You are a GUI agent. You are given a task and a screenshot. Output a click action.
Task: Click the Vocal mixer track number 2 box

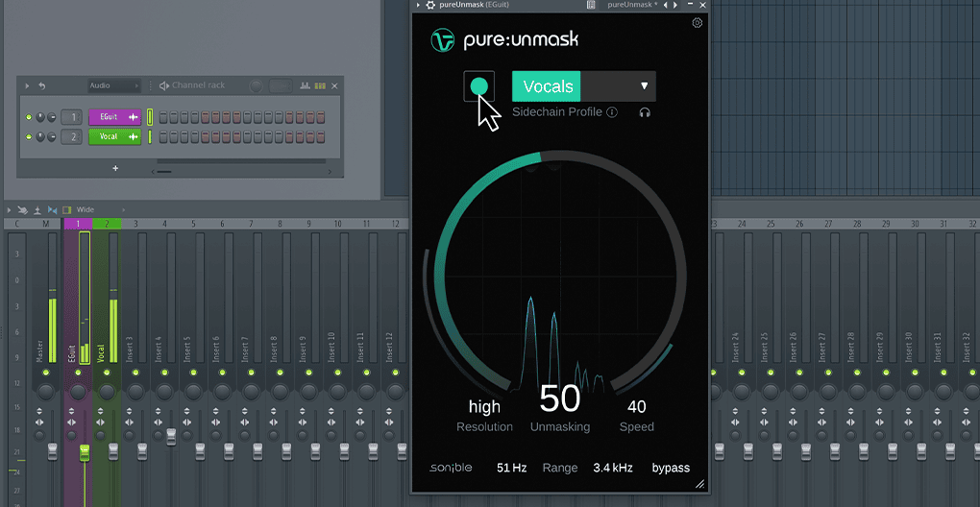72,136
